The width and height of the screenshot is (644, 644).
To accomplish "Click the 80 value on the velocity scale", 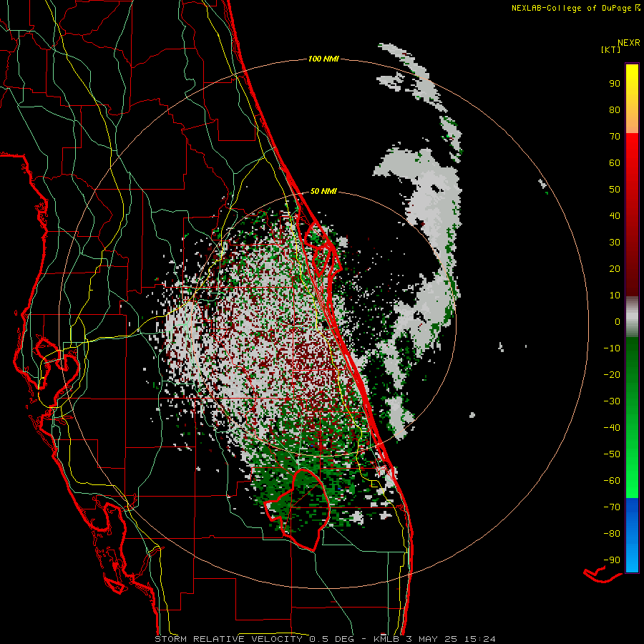I will click(615, 109).
